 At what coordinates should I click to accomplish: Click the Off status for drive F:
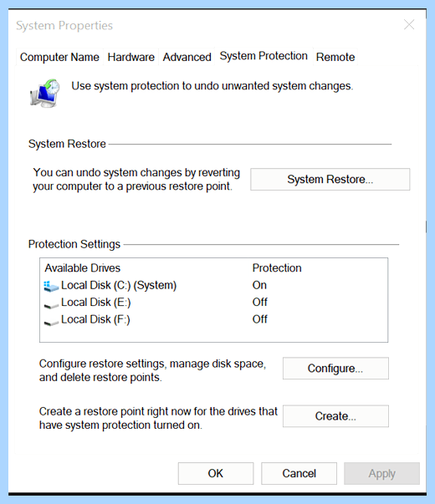coord(260,319)
